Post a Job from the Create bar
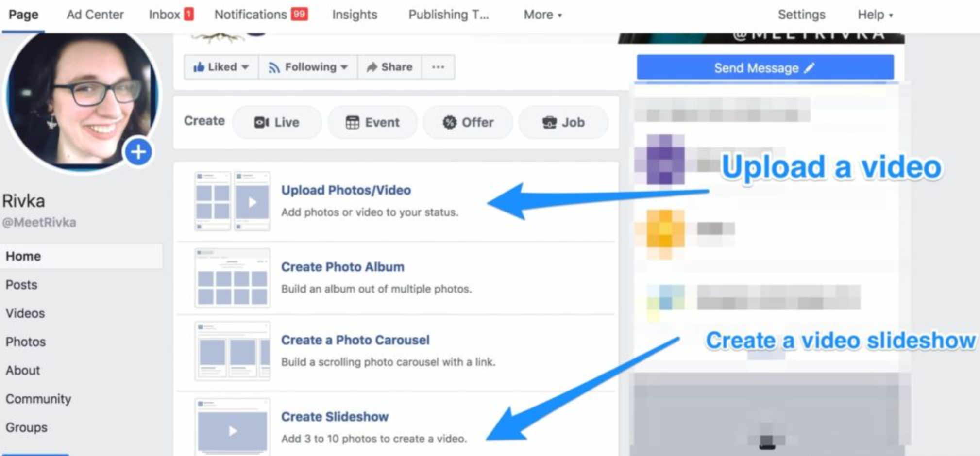The image size is (980, 456). [x=562, y=122]
